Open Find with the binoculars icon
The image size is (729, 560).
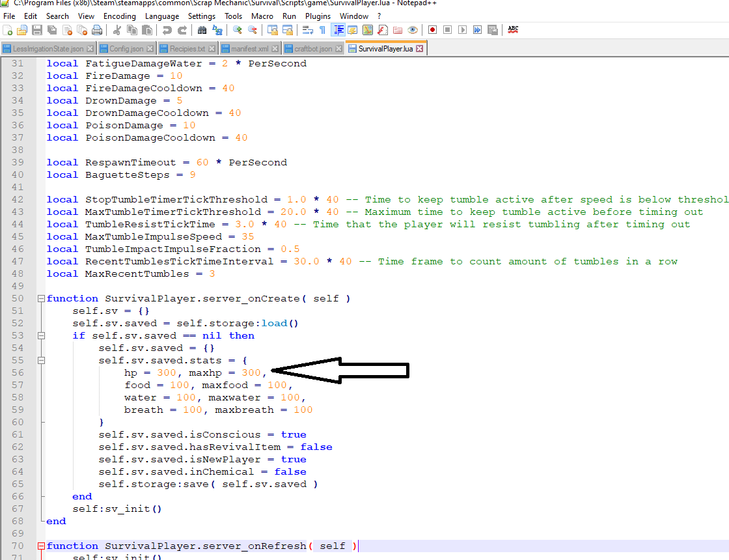click(202, 30)
